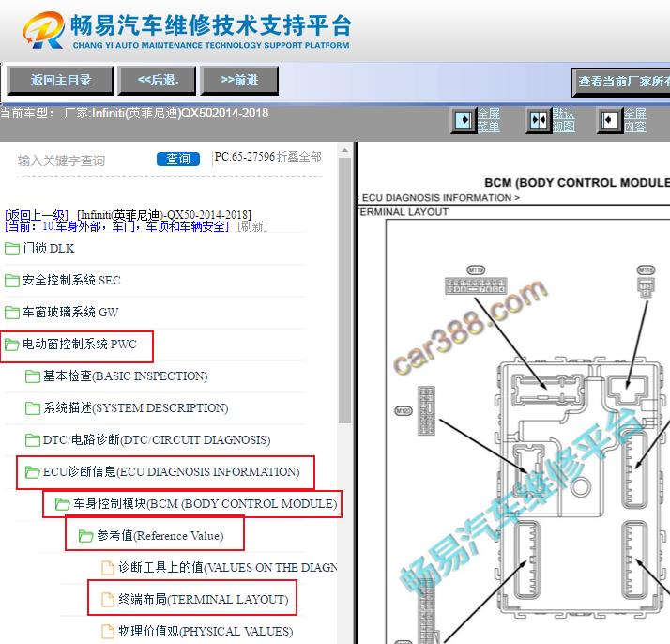
Task: Click the 返回主目录 button
Action: 60,81
